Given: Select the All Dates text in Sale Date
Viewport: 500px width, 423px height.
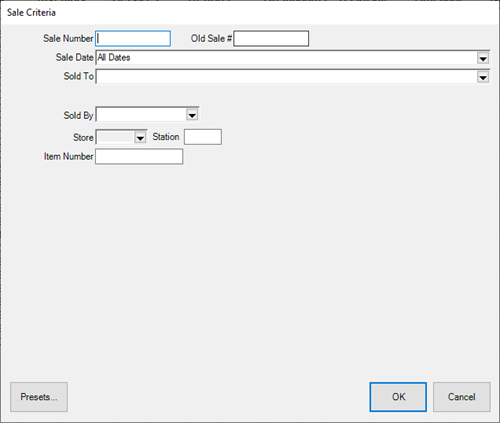Looking at the screenshot, I should pyautogui.click(x=114, y=58).
